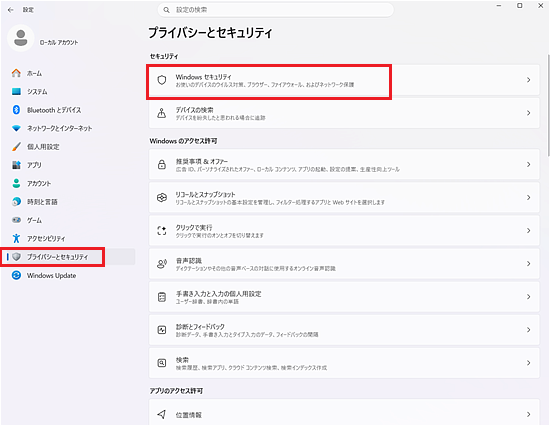Image resolution: width=550 pixels, height=426 pixels.
Task: Open デバイスの検索 settings
Action: (344, 113)
